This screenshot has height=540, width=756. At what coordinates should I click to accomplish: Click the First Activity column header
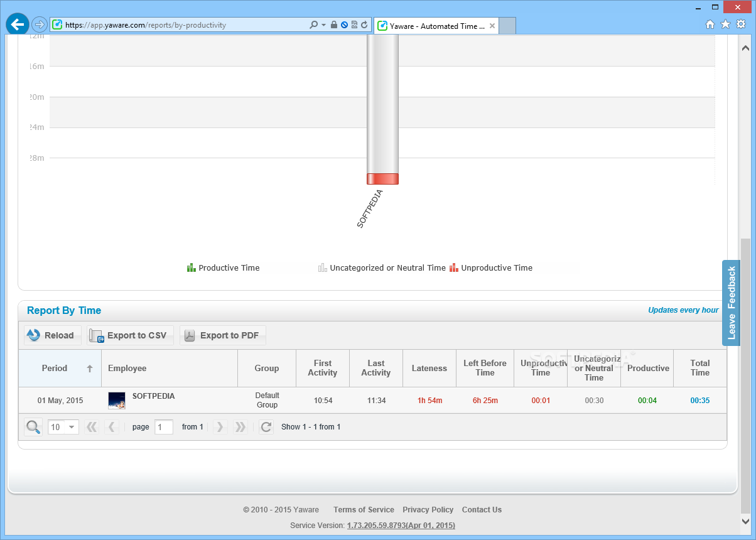pyautogui.click(x=322, y=368)
